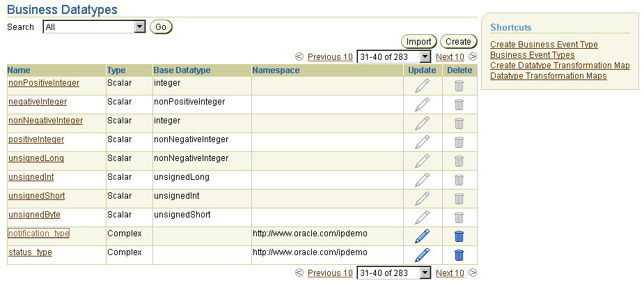644x283 pixels.
Task: Open the negativeInteger datatype link
Action: 38,102
